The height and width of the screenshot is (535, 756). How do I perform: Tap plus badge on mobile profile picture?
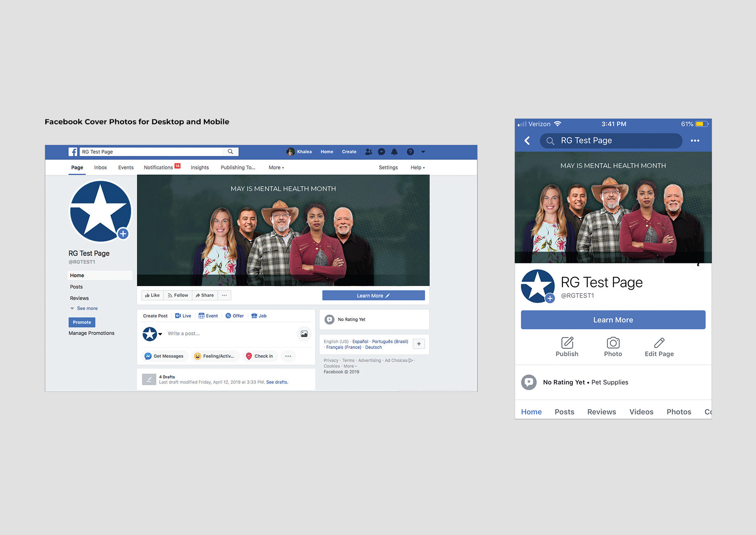(x=550, y=298)
